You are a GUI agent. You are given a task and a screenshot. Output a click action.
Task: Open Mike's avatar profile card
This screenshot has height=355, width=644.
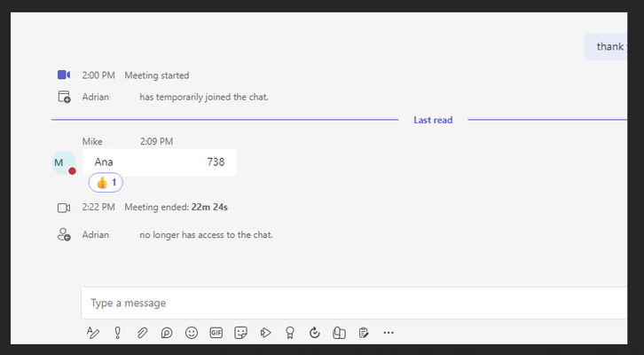point(64,162)
